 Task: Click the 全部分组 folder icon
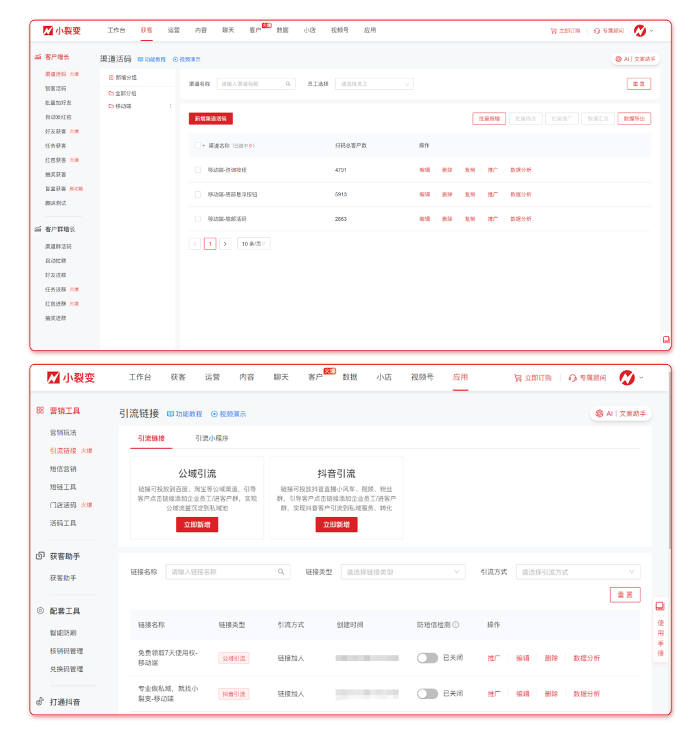[111, 93]
